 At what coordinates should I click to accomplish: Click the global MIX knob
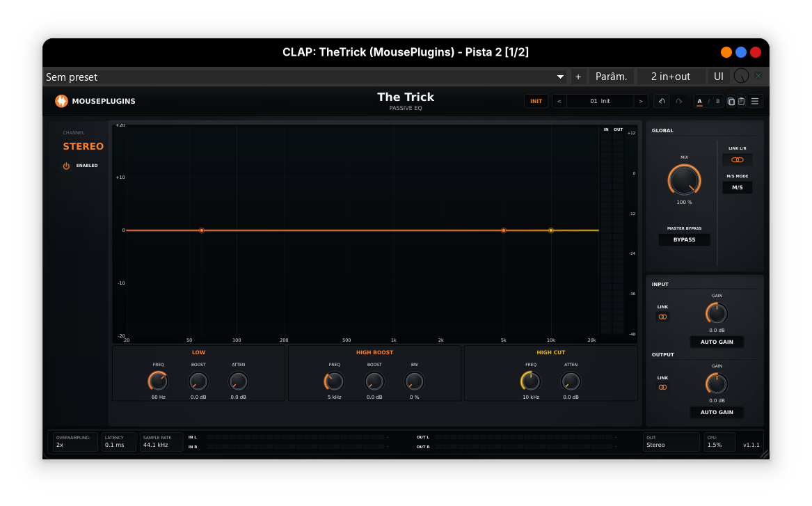coord(684,181)
